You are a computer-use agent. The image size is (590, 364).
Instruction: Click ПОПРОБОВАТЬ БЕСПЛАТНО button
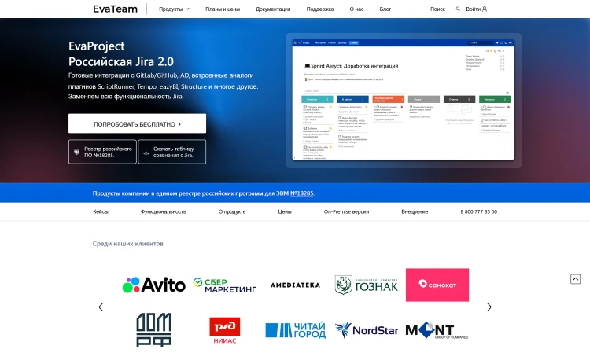click(x=137, y=123)
